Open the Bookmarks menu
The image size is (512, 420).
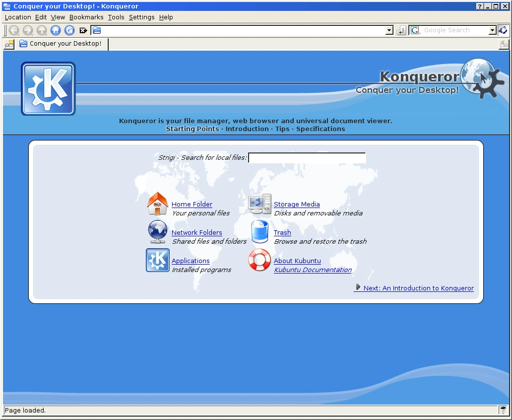coord(86,17)
